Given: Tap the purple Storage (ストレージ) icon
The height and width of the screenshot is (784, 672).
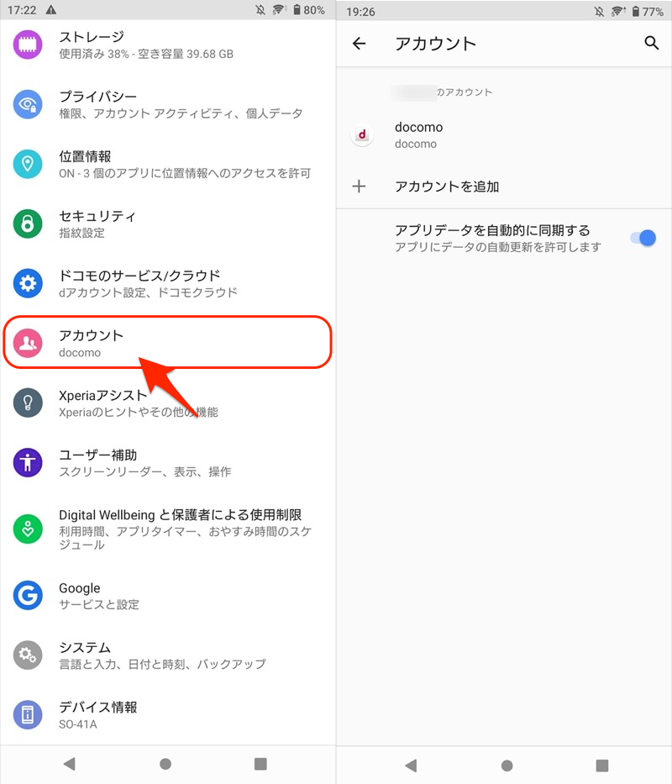Looking at the screenshot, I should [28, 45].
